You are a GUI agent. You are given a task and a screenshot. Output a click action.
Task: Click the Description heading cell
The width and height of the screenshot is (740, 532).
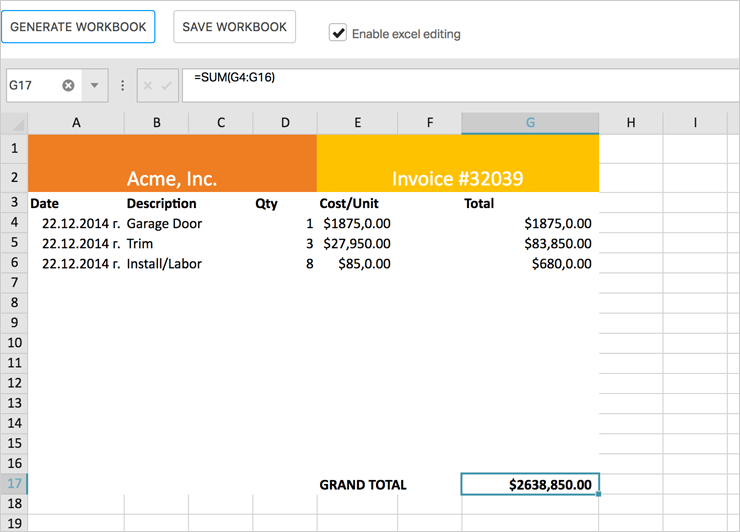click(157, 203)
